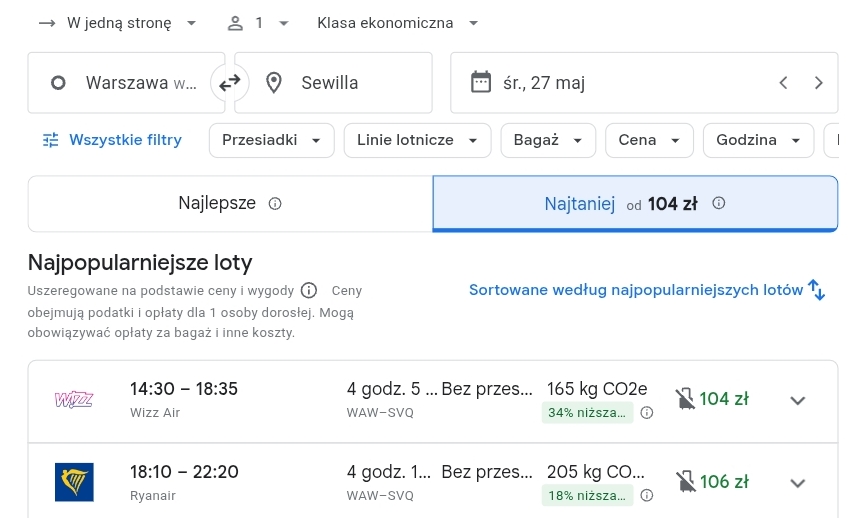The image size is (854, 518).
Task: Click the Wizz Air logo
Action: (x=74, y=400)
